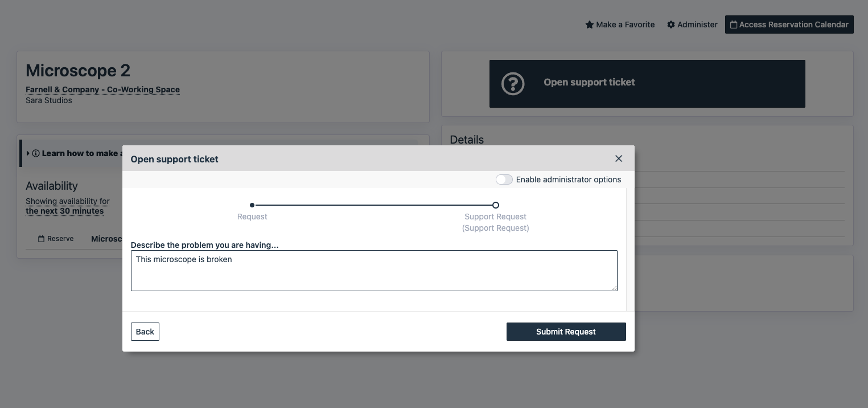Click the Open support ticket banner text
Screen dimensions: 868x408
589,82
